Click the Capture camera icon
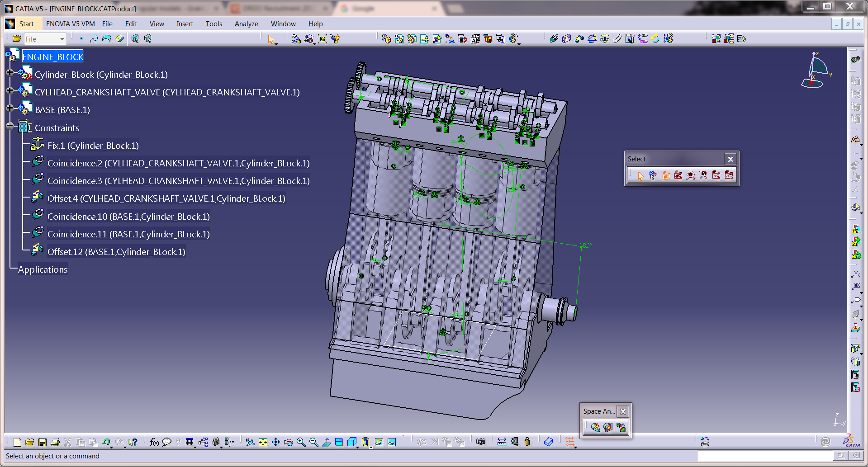This screenshot has width=868, height=467. point(481,442)
